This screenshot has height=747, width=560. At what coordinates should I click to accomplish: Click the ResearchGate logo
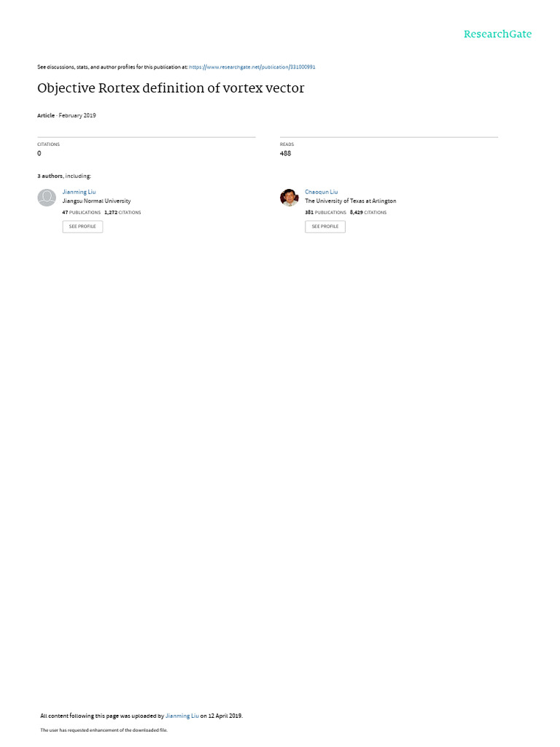click(x=497, y=34)
